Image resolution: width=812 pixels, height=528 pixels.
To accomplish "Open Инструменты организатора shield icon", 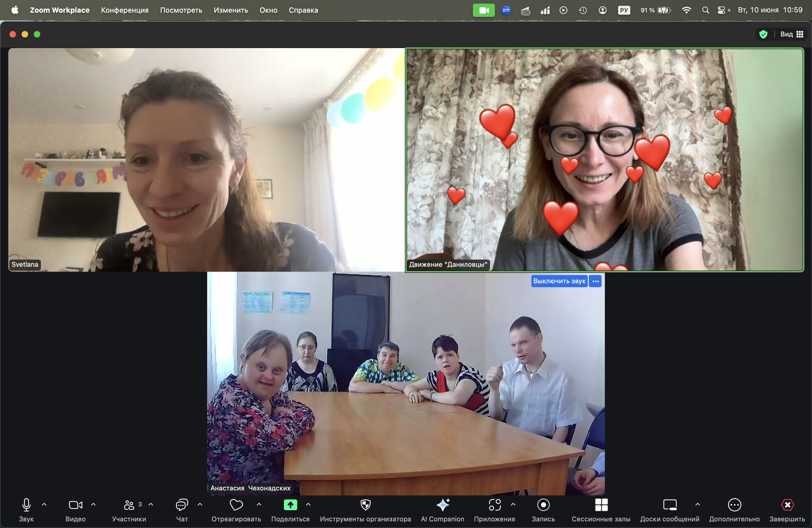I will 365,505.
